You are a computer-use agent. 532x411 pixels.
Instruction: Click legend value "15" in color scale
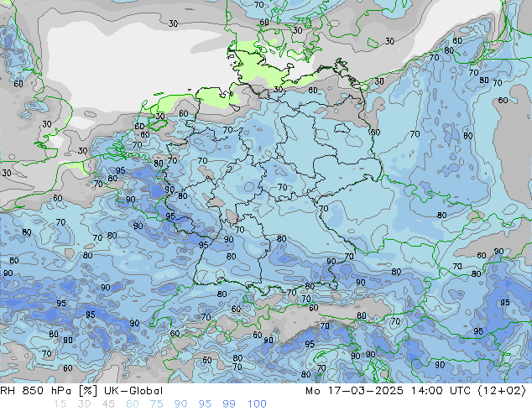(x=60, y=404)
